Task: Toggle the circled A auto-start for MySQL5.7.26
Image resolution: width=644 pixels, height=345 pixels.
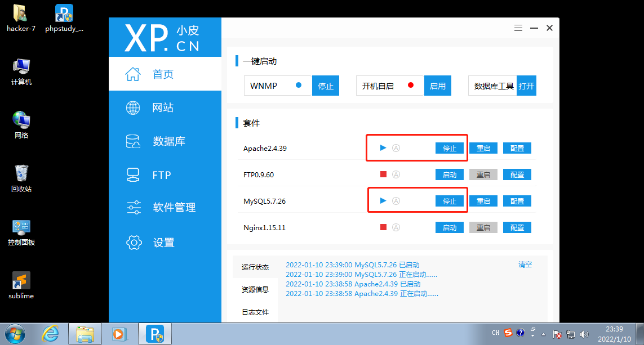Action: coord(396,201)
